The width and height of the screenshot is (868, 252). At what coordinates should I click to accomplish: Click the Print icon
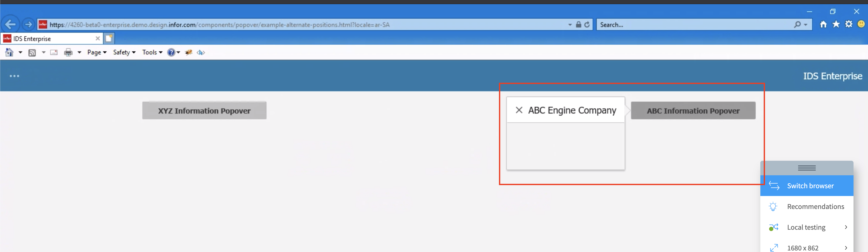tap(68, 52)
